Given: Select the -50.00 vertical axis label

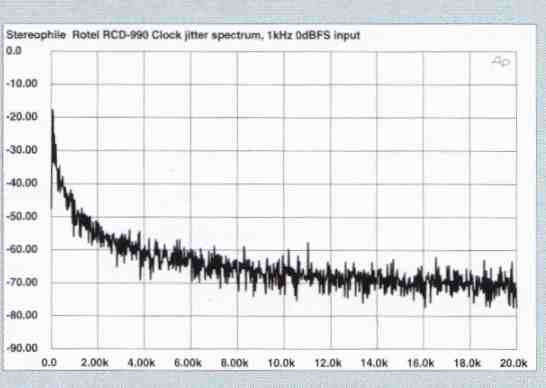Looking at the screenshot, I should (22, 216).
